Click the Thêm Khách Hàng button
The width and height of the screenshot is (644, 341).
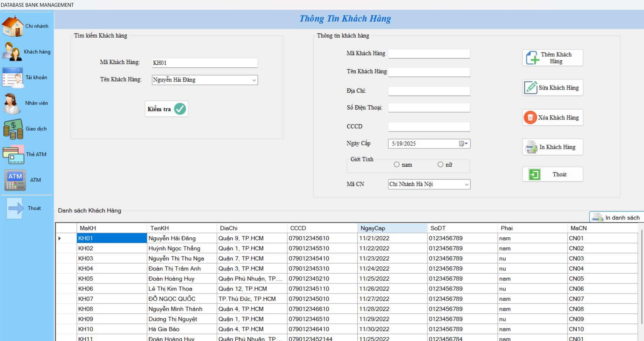click(552, 58)
